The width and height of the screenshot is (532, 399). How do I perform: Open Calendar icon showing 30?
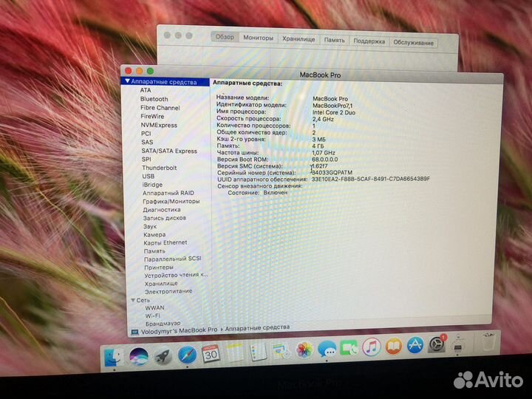(x=211, y=354)
